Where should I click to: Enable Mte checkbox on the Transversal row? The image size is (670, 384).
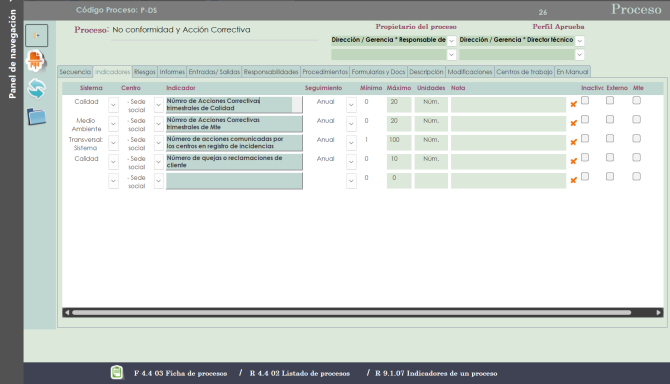pyautogui.click(x=636, y=138)
